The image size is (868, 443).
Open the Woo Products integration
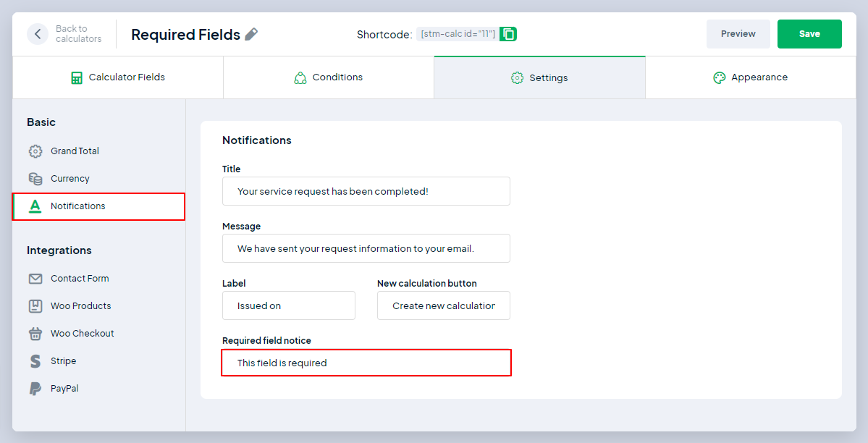click(x=80, y=306)
